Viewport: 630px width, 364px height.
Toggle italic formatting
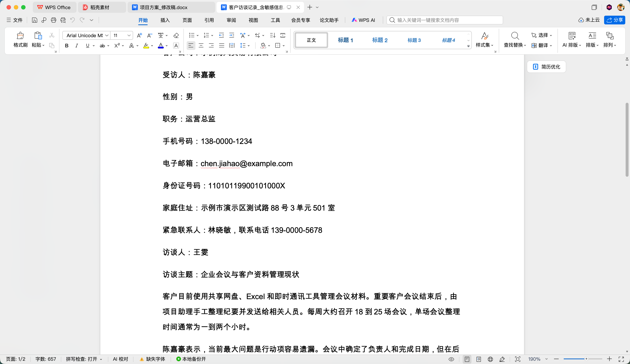[77, 46]
